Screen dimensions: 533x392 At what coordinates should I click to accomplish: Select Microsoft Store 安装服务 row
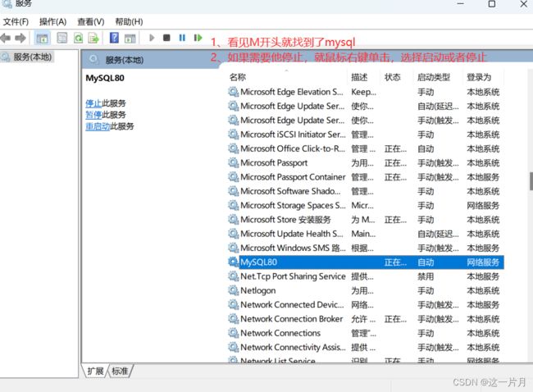(366, 220)
